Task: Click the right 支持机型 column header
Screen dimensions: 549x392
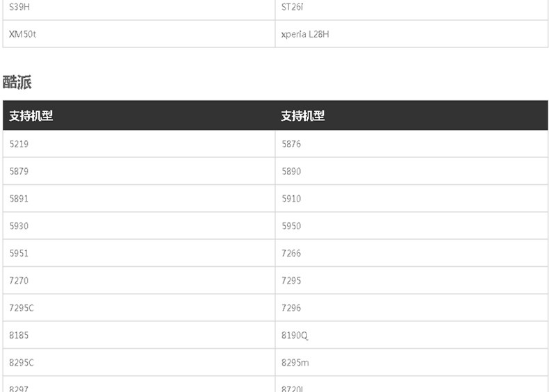Action: pos(303,116)
